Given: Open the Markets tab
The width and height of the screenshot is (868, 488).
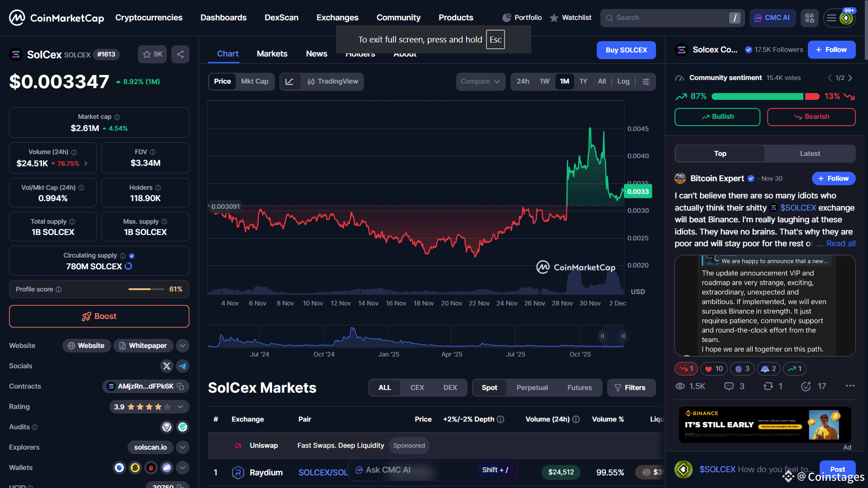Looking at the screenshot, I should pos(272,54).
